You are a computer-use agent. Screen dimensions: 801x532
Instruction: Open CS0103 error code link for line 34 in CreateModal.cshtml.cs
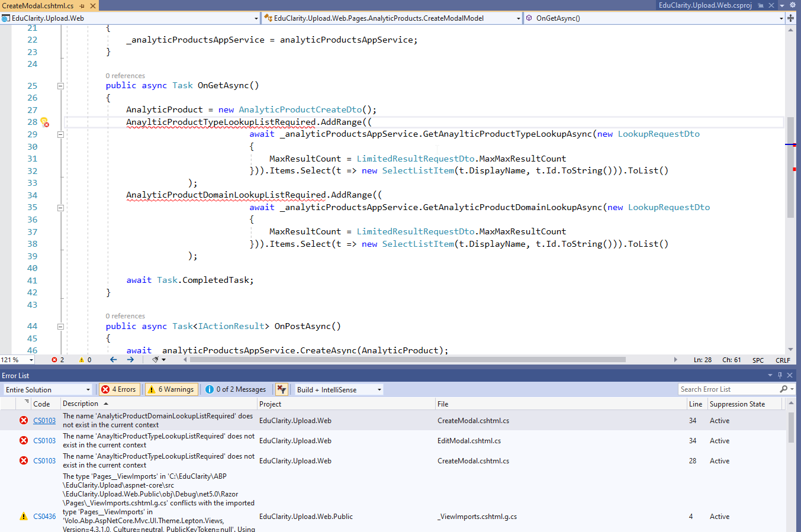[x=44, y=421]
